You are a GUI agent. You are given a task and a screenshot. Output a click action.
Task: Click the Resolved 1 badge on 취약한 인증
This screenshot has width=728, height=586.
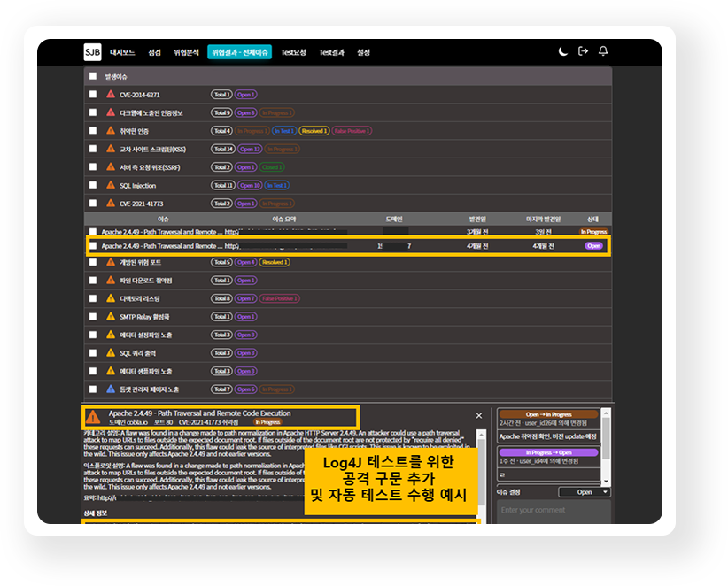[x=314, y=131]
